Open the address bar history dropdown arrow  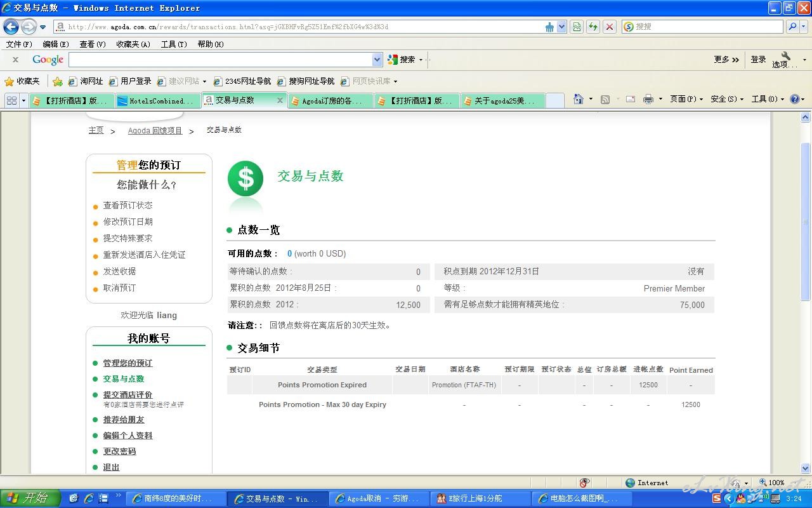561,27
